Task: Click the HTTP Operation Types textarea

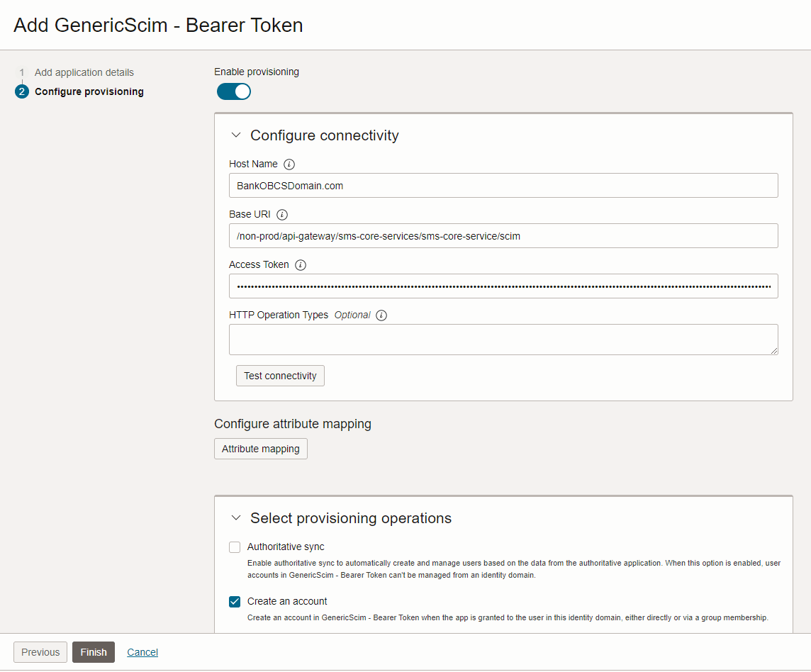Action: tap(503, 340)
